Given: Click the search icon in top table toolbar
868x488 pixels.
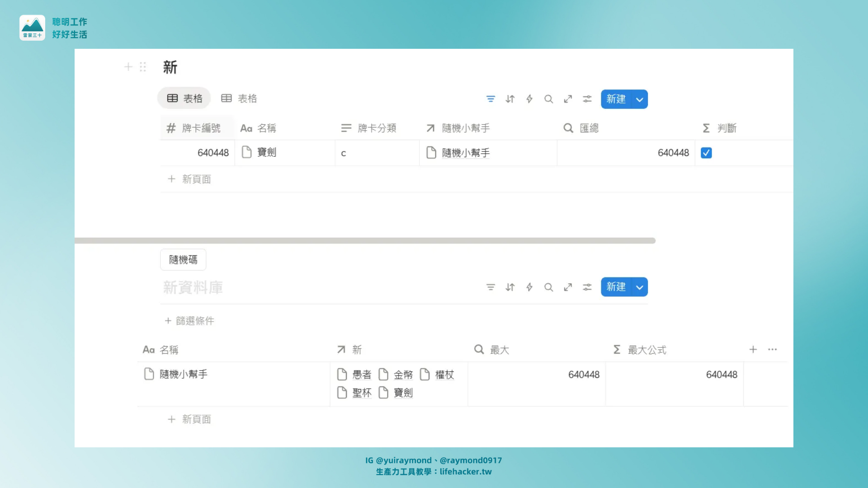Looking at the screenshot, I should coord(548,99).
